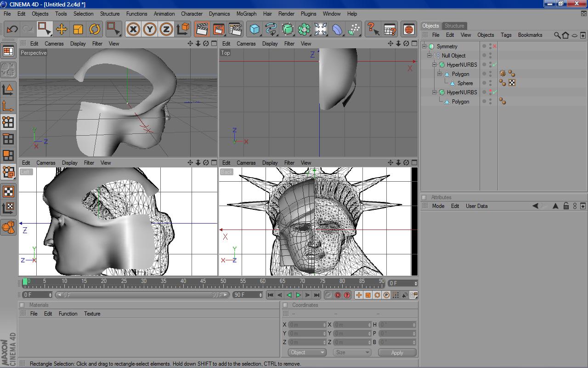
Task: Click the Apply button in Coordinates
Action: [x=397, y=353]
